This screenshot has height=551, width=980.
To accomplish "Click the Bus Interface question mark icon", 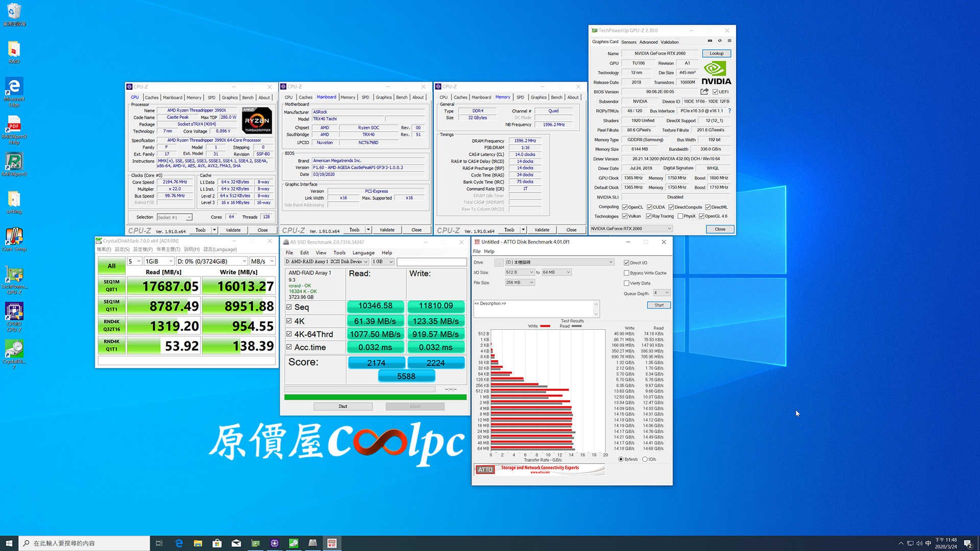I will (x=729, y=111).
